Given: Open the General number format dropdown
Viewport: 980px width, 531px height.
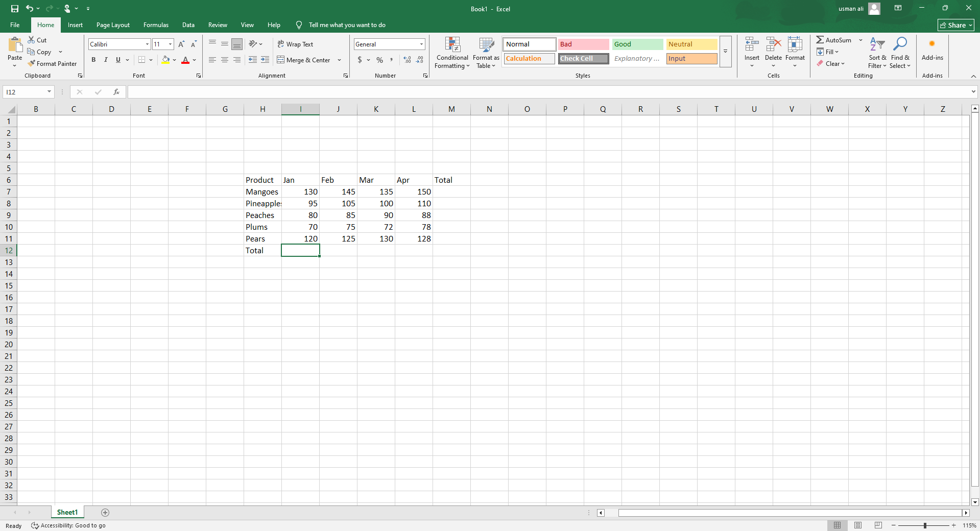Looking at the screenshot, I should point(421,44).
